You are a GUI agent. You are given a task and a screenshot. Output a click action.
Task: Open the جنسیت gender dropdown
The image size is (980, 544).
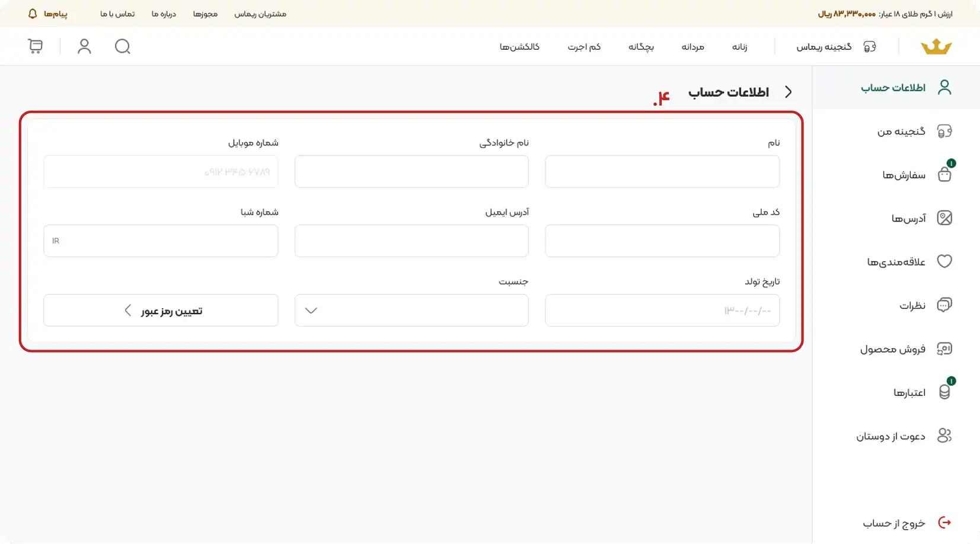click(411, 310)
